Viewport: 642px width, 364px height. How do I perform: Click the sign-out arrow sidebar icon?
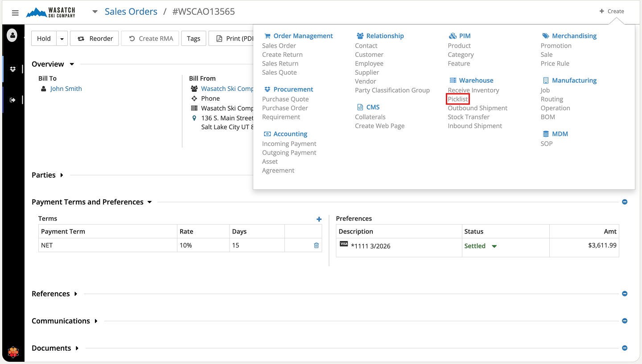[12, 100]
